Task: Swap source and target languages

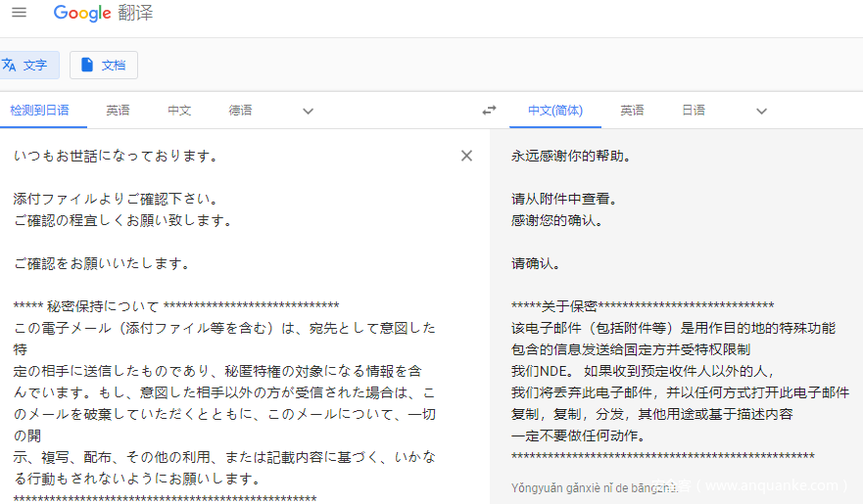Action: [x=489, y=111]
